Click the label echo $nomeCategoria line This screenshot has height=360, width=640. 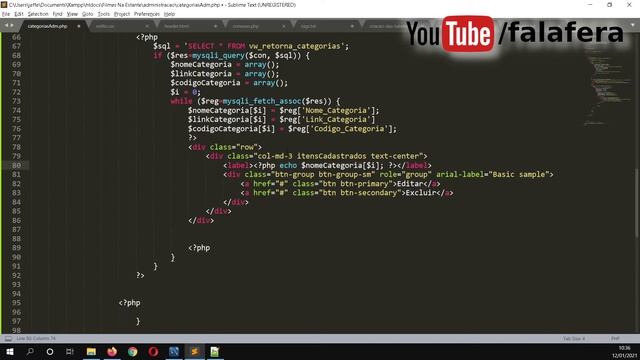(x=327, y=165)
